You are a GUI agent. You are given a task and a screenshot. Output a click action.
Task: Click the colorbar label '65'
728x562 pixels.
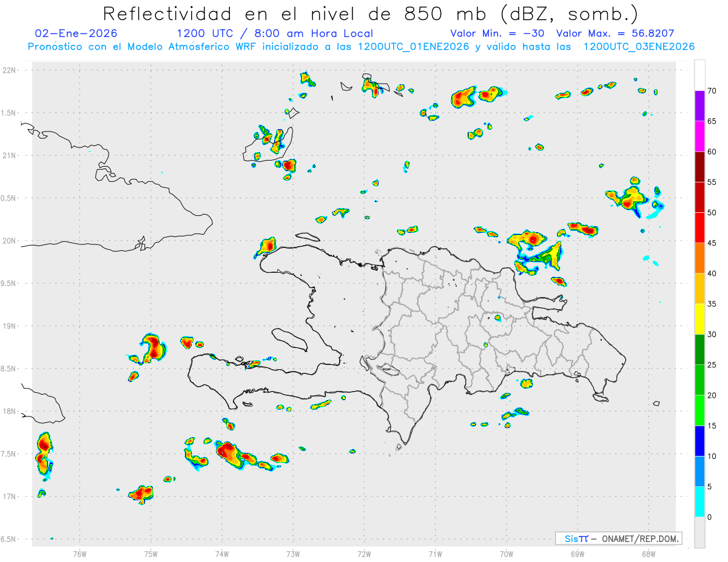(x=712, y=121)
